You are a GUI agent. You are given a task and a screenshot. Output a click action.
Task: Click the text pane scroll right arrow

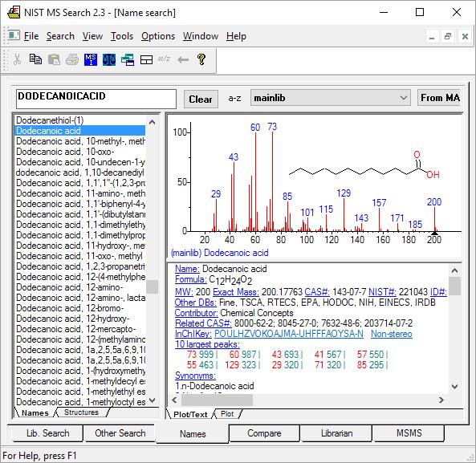(x=441, y=400)
